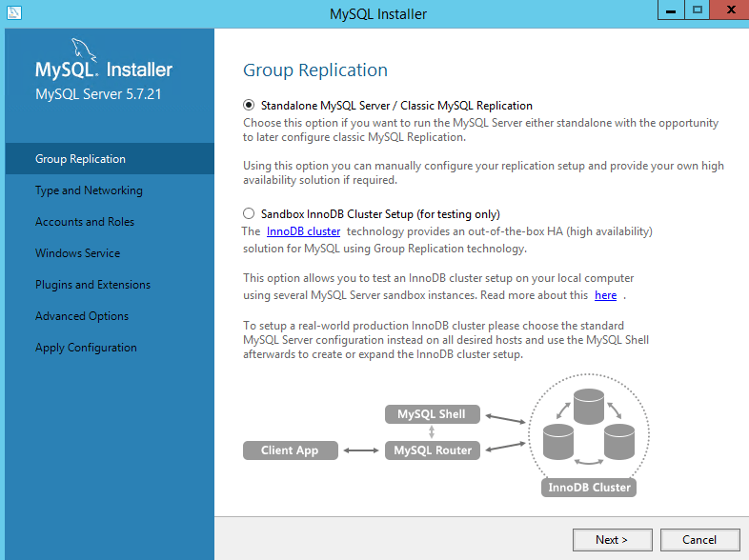Maximize the MySQL Installer window
Screen dimensions: 749x560
pyautogui.click(x=697, y=10)
